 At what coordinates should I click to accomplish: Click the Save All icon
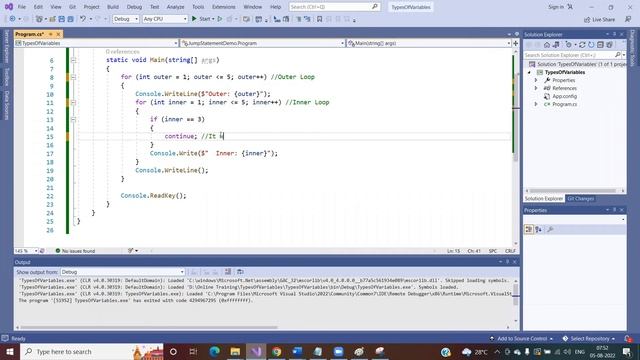70,19
